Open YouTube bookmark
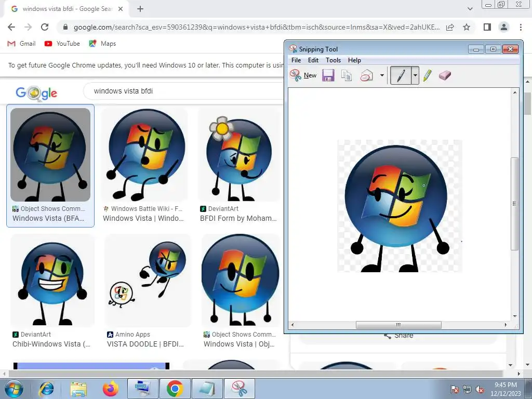The image size is (532, 399). [62, 44]
